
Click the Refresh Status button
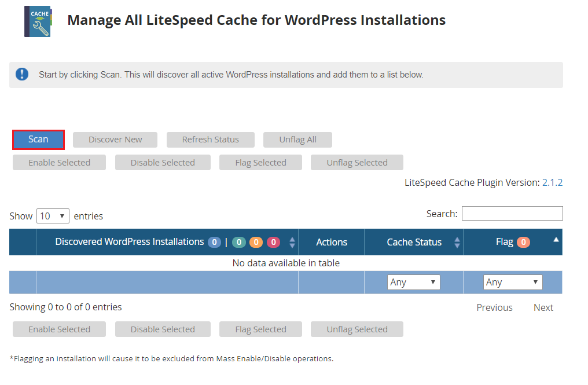(x=211, y=140)
